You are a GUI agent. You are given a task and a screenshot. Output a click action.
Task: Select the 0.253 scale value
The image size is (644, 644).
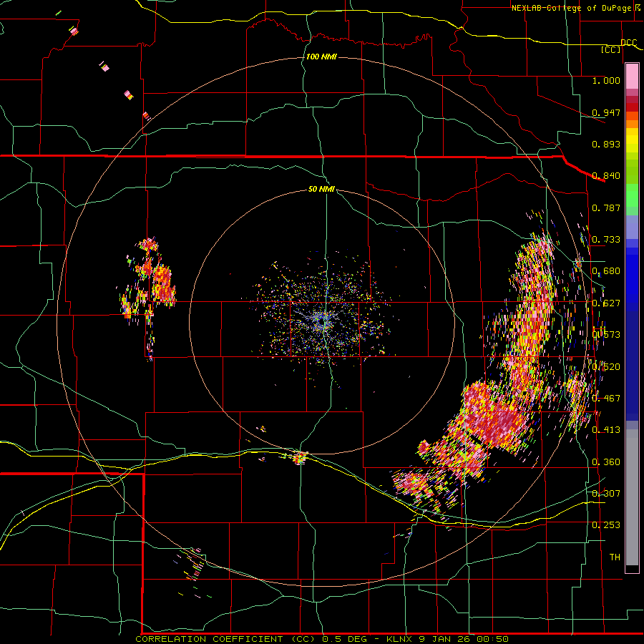[x=606, y=525]
